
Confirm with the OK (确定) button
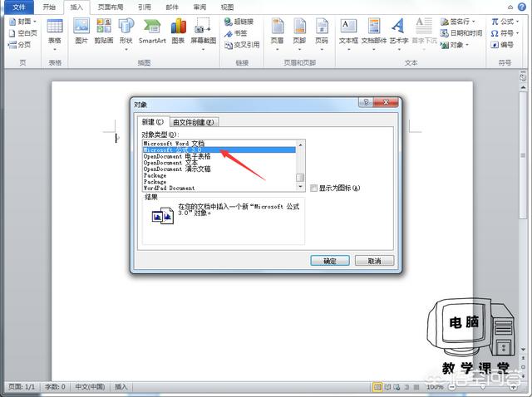330,261
